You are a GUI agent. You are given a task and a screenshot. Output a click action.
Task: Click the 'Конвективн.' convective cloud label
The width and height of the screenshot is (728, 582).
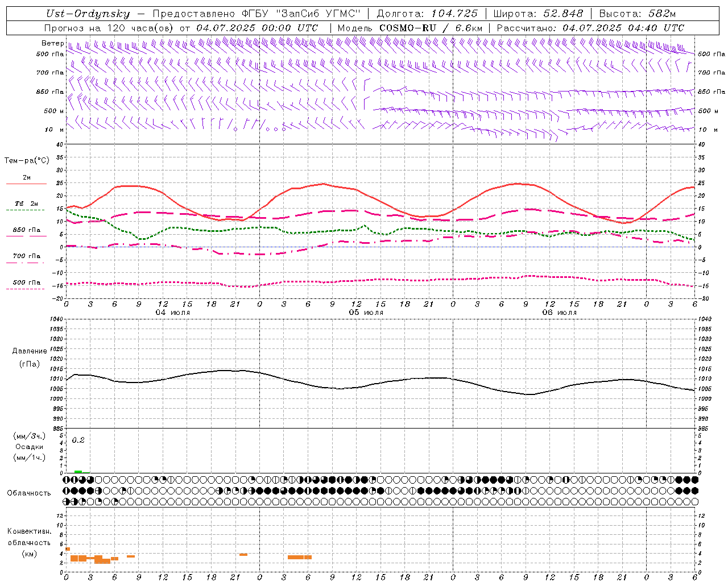tap(30, 531)
